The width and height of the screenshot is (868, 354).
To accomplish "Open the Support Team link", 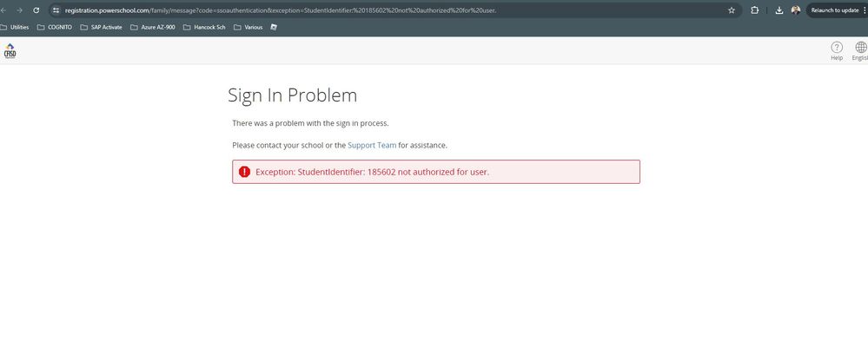I will click(372, 145).
